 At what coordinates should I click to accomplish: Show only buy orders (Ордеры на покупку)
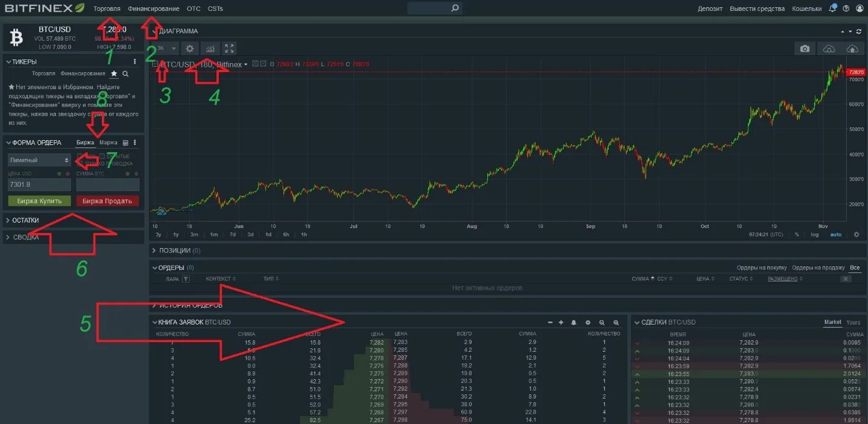(761, 268)
